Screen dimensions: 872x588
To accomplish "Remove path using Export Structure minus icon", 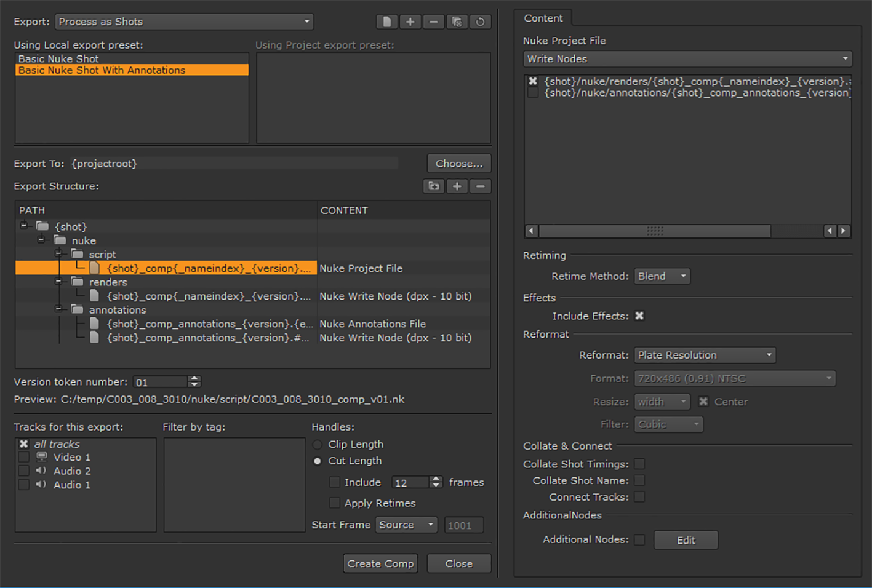I will point(480,186).
